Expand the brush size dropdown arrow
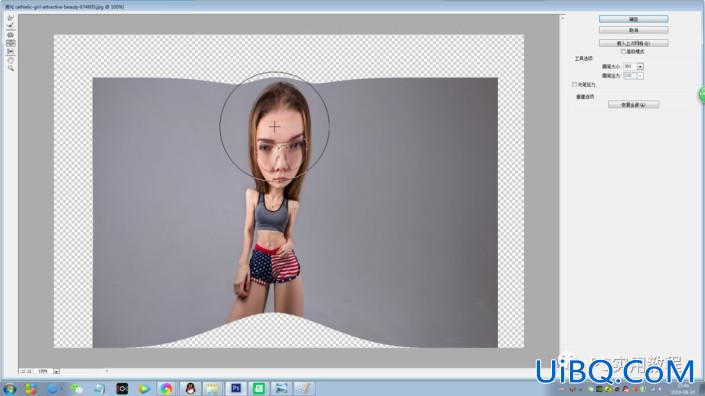This screenshot has width=705, height=396. pos(640,67)
